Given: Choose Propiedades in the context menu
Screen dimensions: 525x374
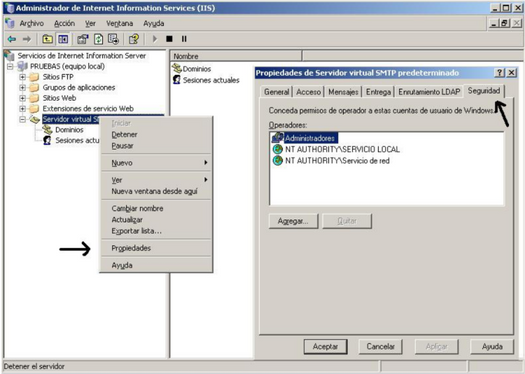Looking at the screenshot, I should pos(157,248).
